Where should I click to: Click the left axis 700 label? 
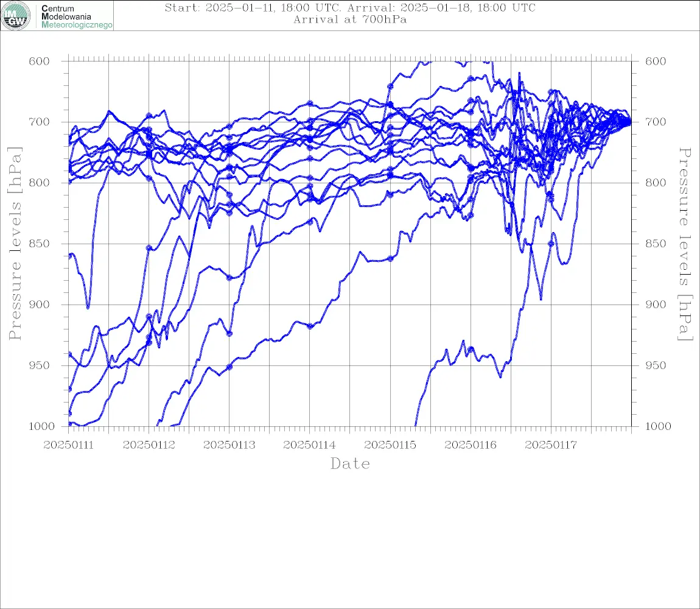pos(40,122)
